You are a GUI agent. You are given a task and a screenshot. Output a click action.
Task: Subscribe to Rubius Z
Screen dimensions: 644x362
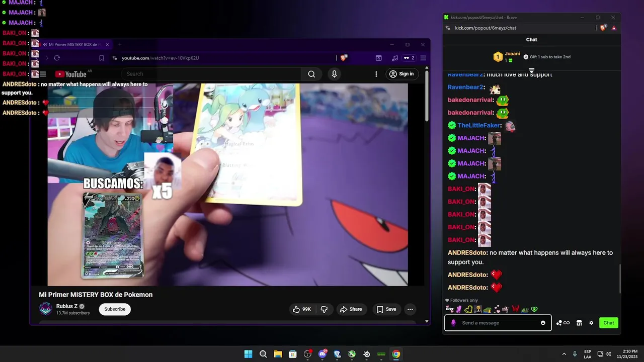115,309
